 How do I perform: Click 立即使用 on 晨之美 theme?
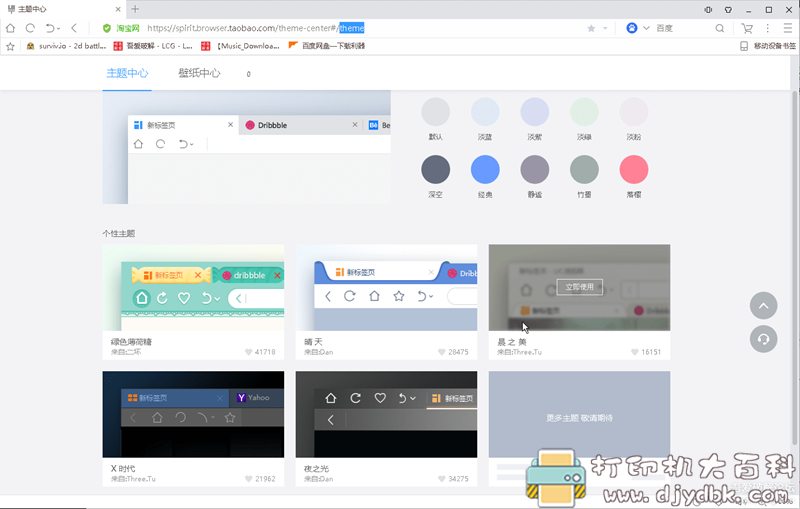pyautogui.click(x=580, y=287)
